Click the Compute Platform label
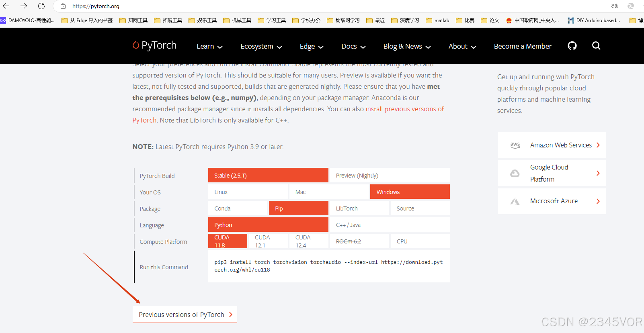Viewport: 644px width, 333px height. coord(163,242)
